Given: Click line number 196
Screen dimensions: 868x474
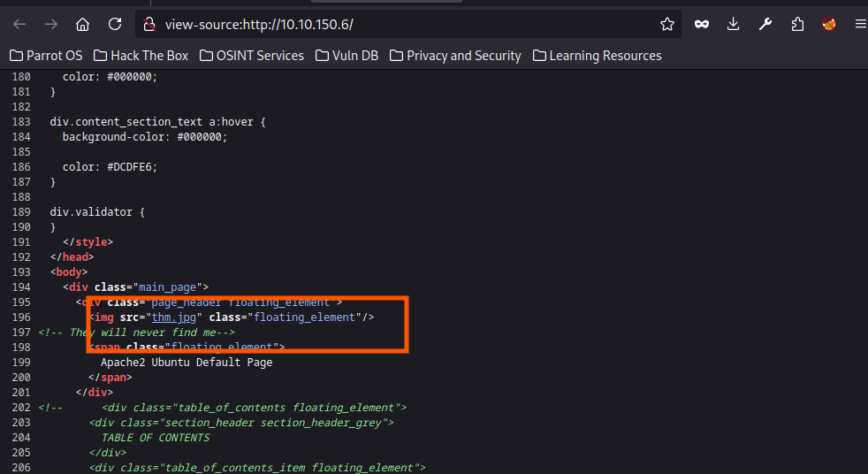Looking at the screenshot, I should tap(21, 317).
